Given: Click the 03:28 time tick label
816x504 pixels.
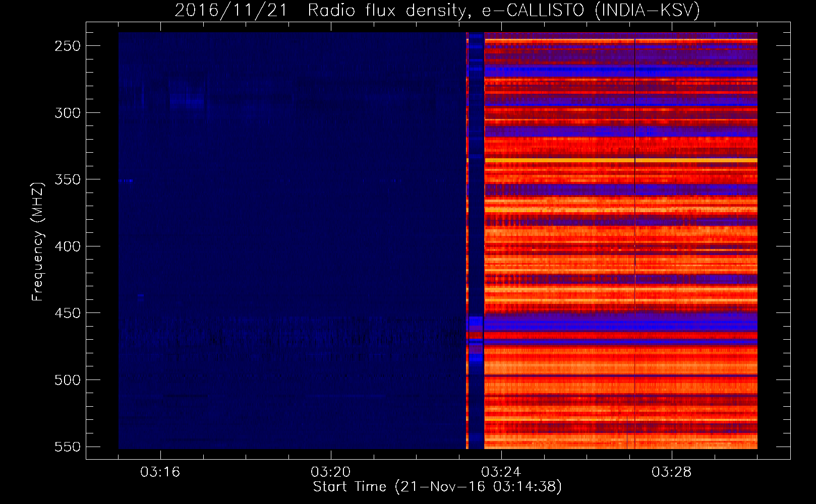Looking at the screenshot, I should pos(672,472).
